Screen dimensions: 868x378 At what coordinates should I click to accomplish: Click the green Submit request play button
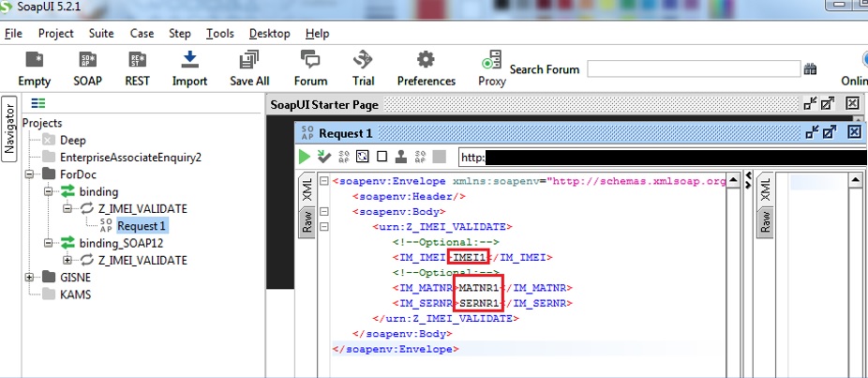point(305,156)
